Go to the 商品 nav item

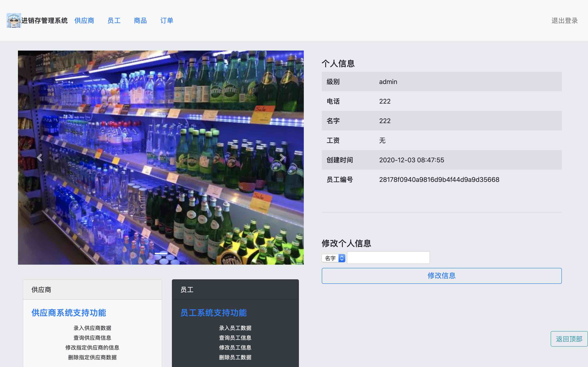(140, 21)
